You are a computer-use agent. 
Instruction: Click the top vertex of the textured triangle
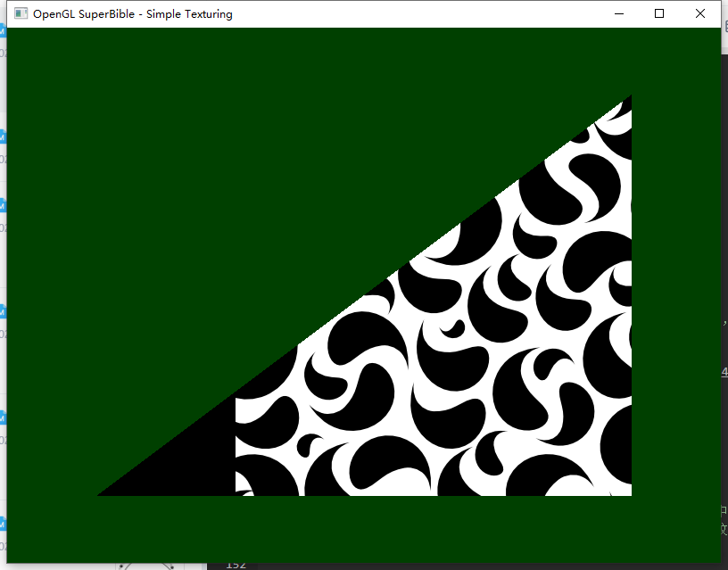629,97
